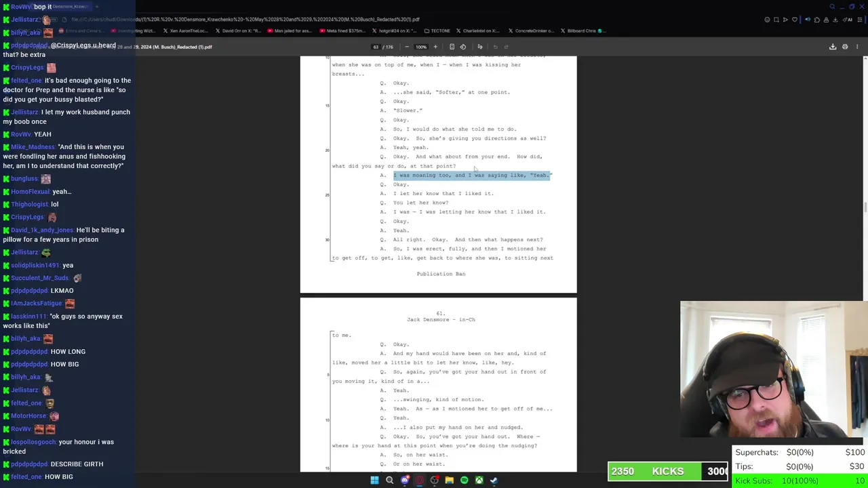This screenshot has width=868, height=488.
Task: Open the TECTONE bookmarks folder
Action: pos(437,30)
